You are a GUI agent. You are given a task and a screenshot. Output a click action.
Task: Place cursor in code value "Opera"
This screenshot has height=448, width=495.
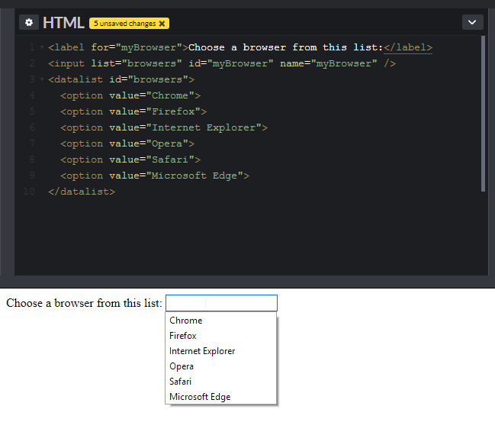tap(167, 143)
